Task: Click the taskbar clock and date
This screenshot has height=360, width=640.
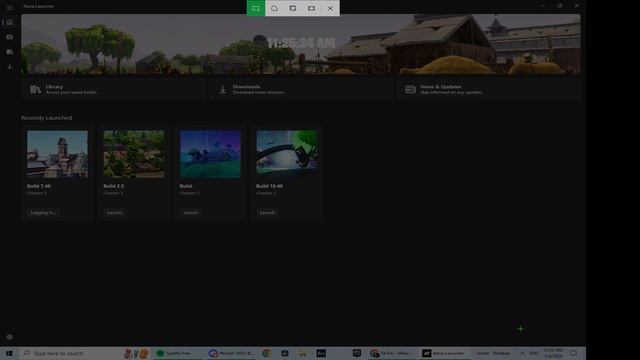Action: pyautogui.click(x=553, y=353)
